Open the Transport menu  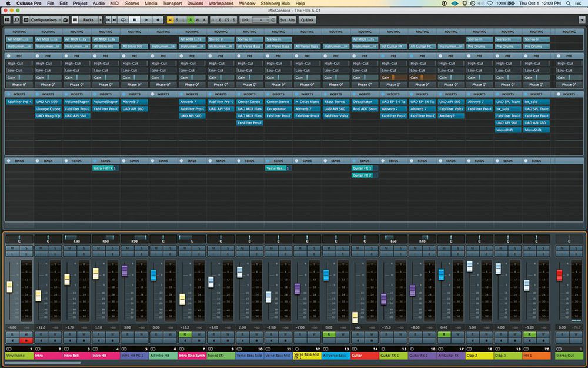(x=172, y=4)
